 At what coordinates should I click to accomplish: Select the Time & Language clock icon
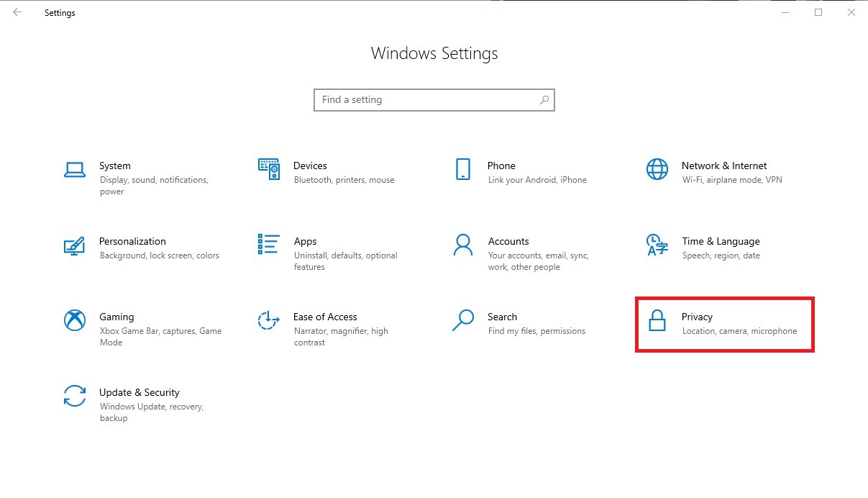pyautogui.click(x=656, y=245)
